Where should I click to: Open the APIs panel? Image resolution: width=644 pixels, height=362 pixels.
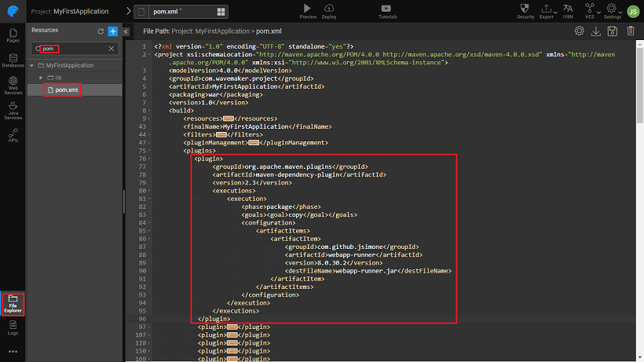(13, 135)
